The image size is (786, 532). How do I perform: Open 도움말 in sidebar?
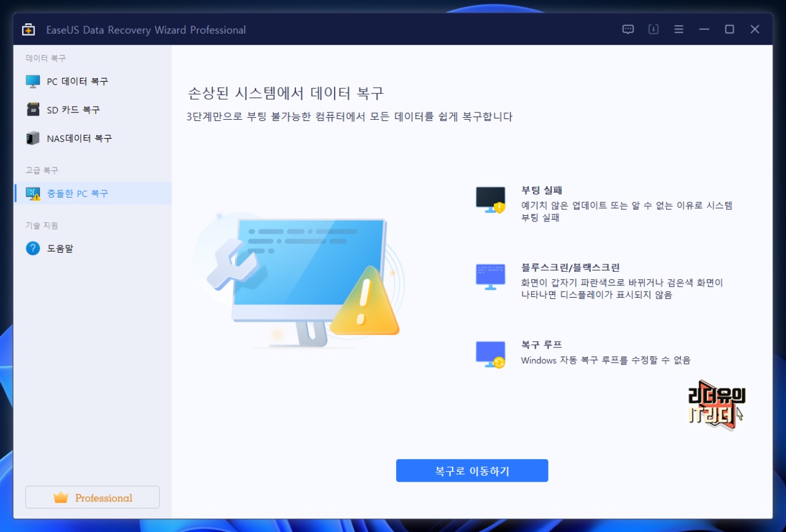[92, 249]
